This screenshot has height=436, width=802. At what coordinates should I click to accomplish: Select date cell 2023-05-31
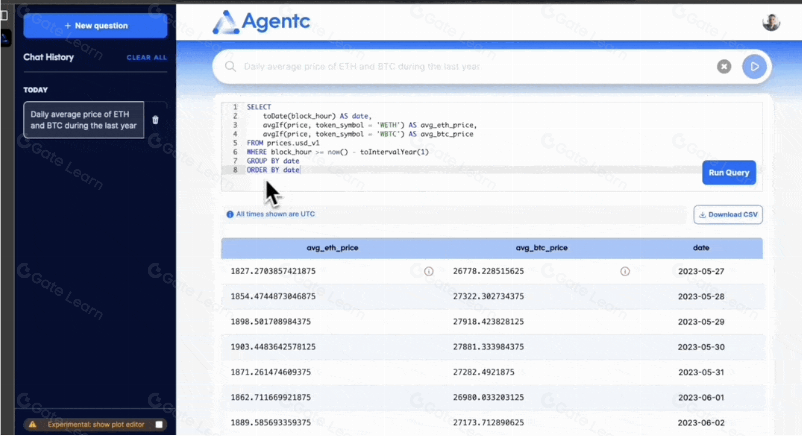coord(701,372)
